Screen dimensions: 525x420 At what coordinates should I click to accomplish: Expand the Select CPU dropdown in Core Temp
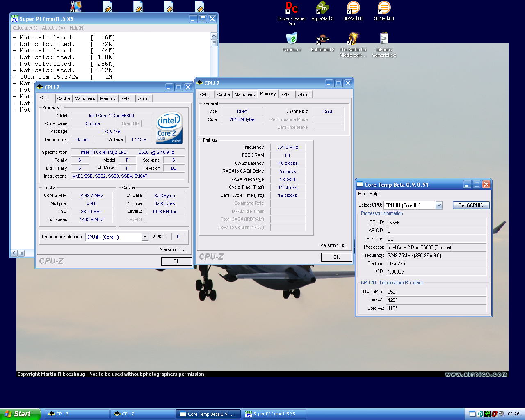439,205
